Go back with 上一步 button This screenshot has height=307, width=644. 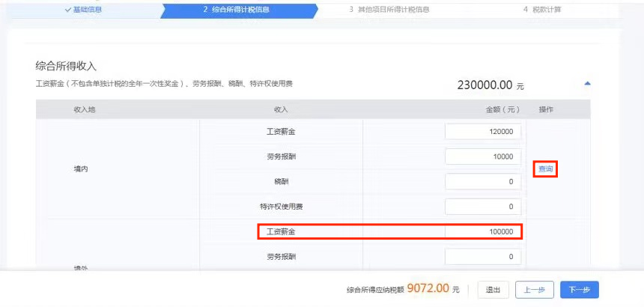click(534, 290)
